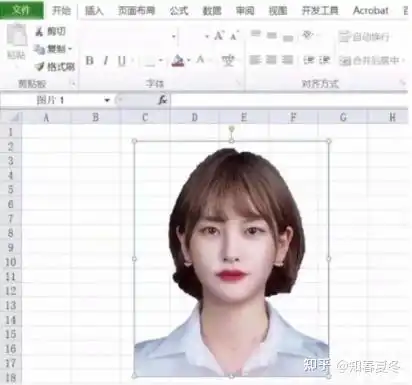Apply middle vertical alignment

(x=272, y=35)
